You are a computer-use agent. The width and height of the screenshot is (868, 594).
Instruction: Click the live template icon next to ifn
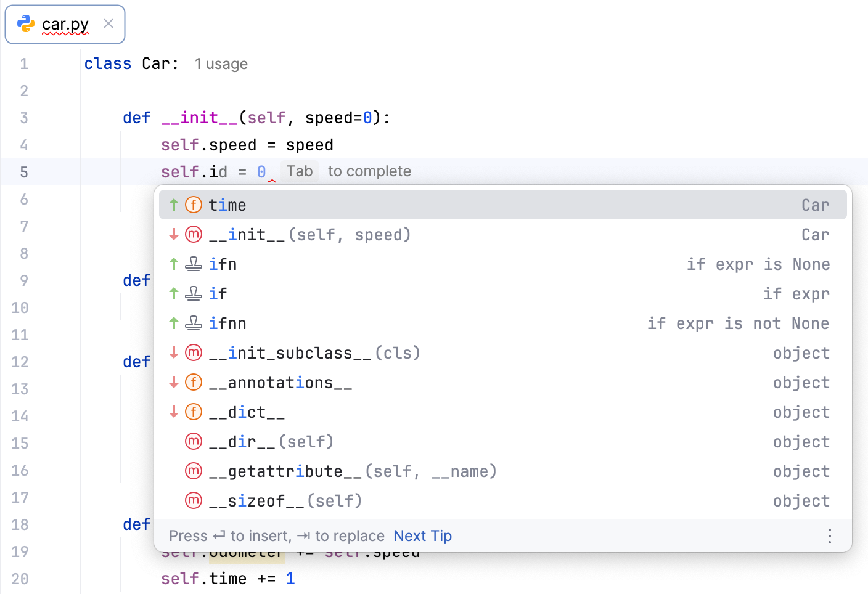click(x=193, y=264)
